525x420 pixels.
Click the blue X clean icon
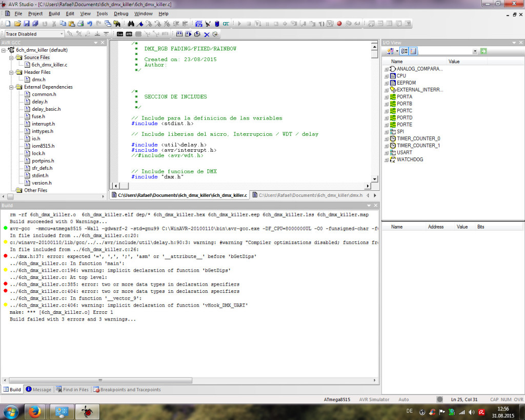pyautogui.click(x=207, y=34)
